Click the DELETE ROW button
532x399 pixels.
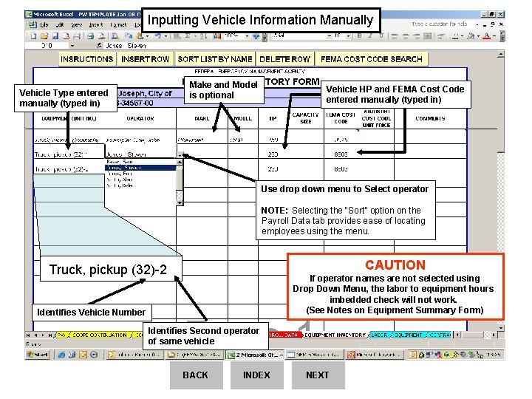[284, 59]
